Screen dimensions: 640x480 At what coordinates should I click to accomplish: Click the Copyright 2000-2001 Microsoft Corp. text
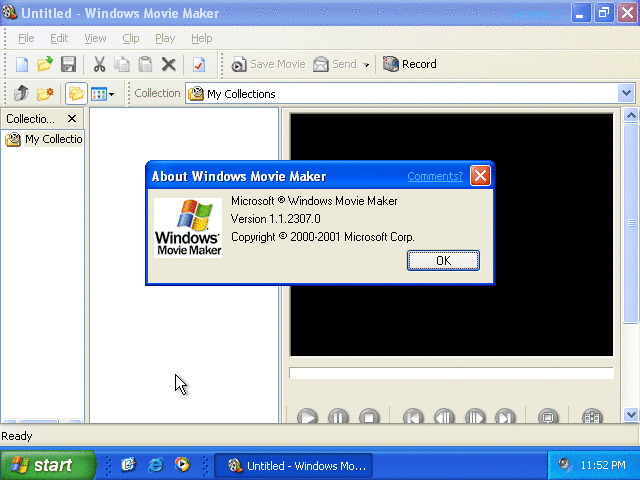tap(322, 237)
